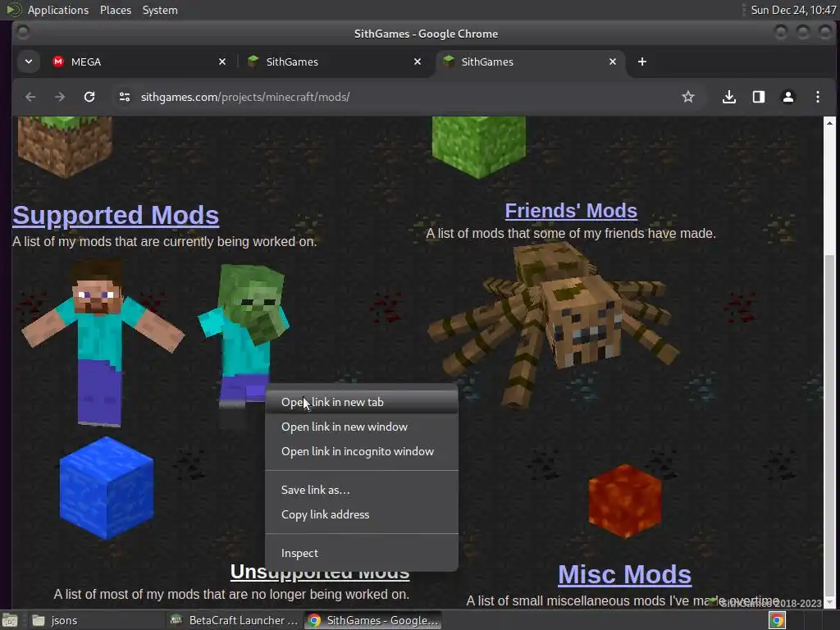Viewport: 840px width, 630px height.
Task: Click the lava block image
Action: 624,501
